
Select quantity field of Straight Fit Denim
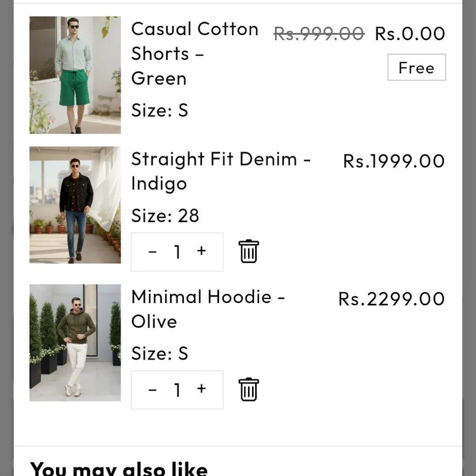(177, 252)
